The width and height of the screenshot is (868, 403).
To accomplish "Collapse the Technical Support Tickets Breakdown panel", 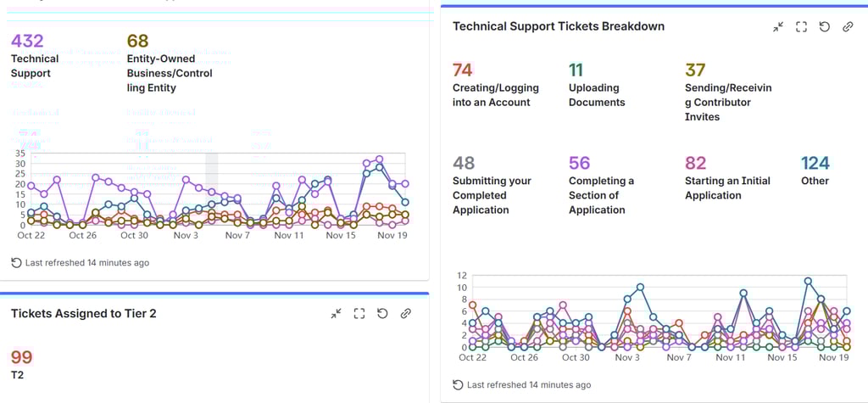I will point(778,27).
